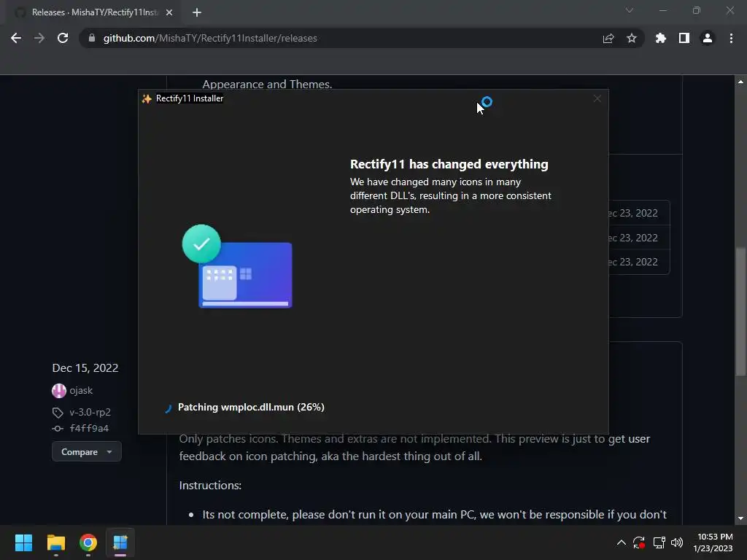Reload the GitHub releases page
The width and height of the screenshot is (747, 560).
[x=63, y=38]
